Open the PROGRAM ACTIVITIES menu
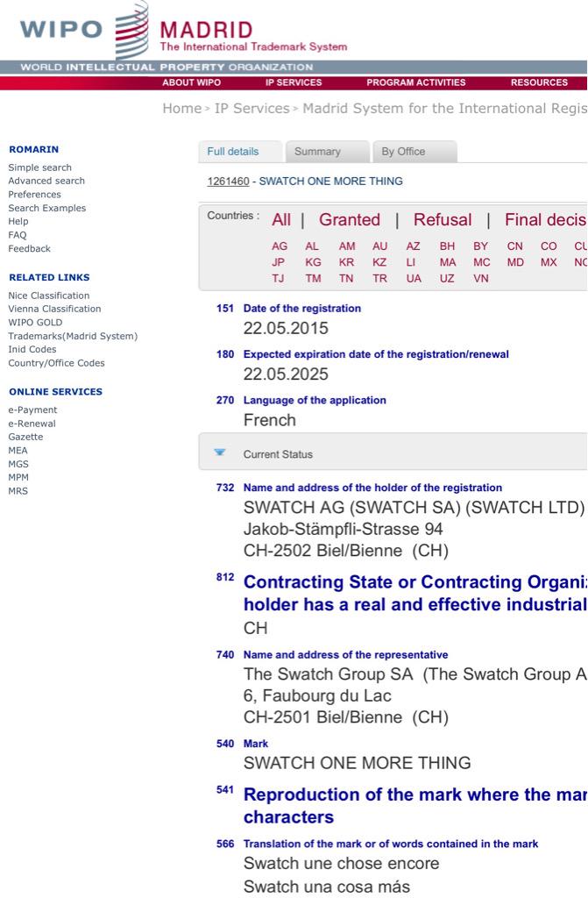This screenshot has width=588, height=898. coord(415,82)
